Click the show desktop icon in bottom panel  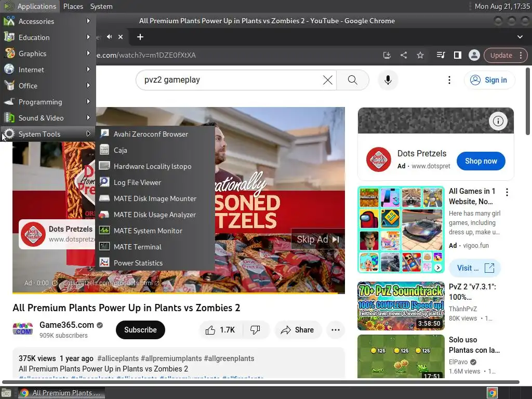pyautogui.click(x=6, y=393)
